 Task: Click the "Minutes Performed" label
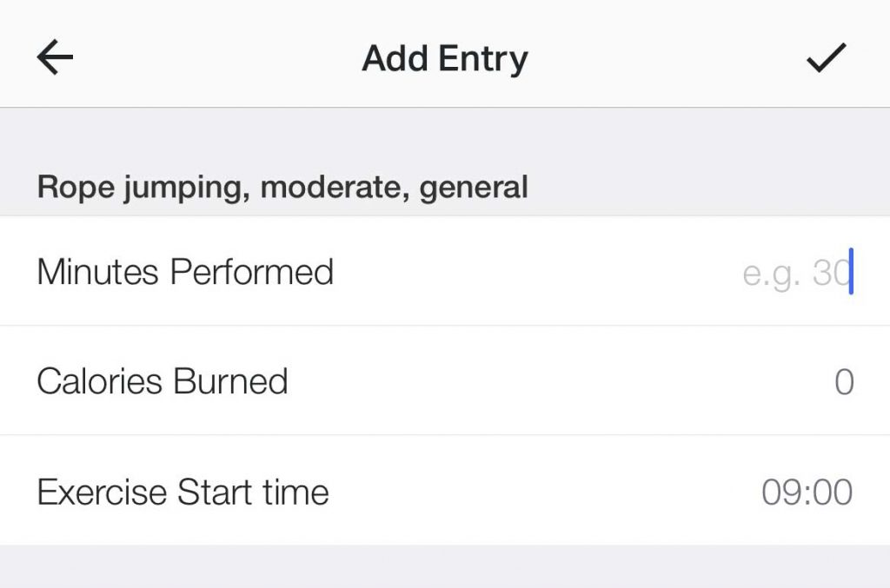point(185,272)
